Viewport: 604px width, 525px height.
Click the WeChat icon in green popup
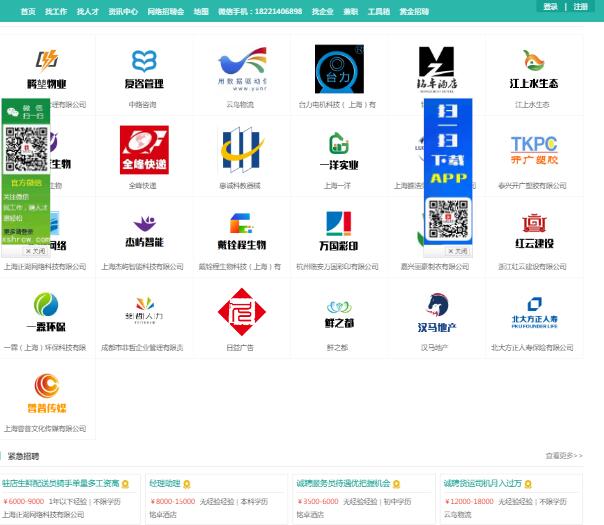(x=13, y=112)
